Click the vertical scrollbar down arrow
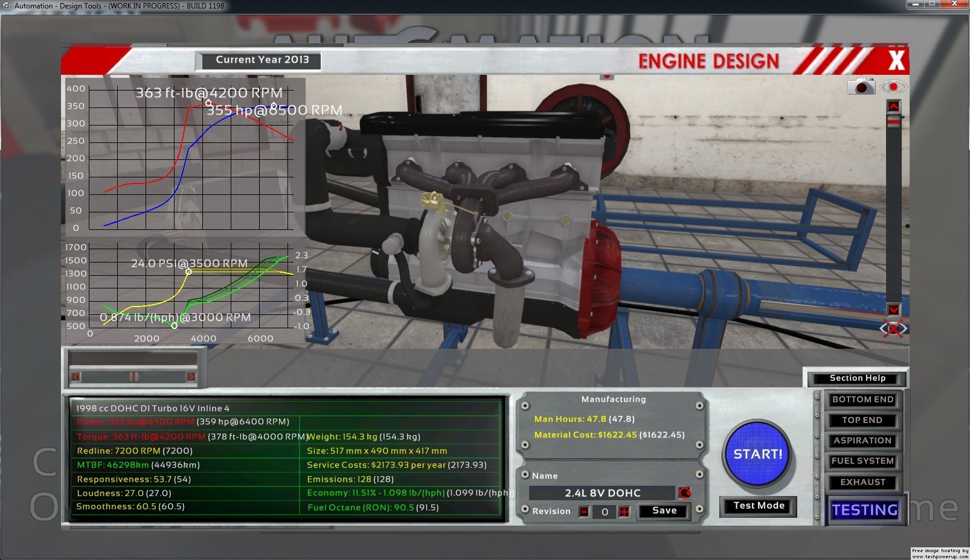This screenshot has height=560, width=970. pyautogui.click(x=893, y=310)
